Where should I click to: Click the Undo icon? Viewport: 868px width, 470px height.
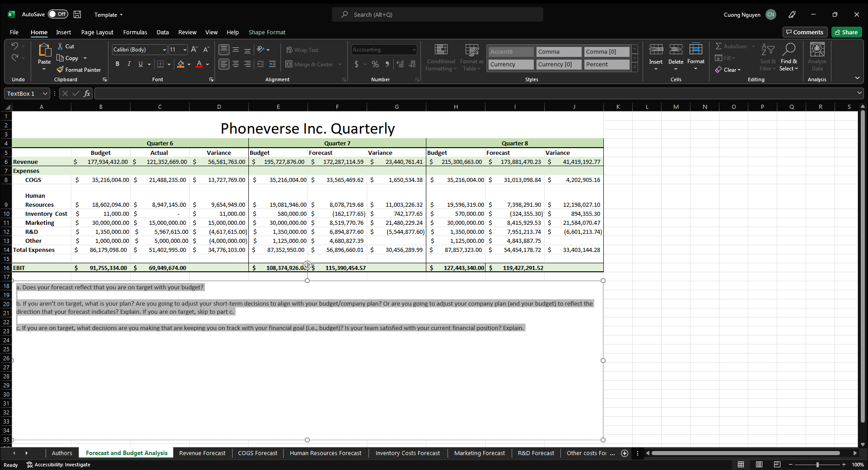click(15, 46)
